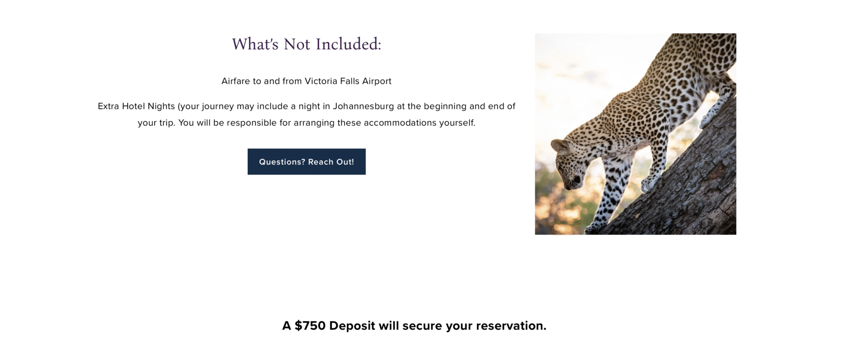Select the $750 Deposit reservation heading
The height and width of the screenshot is (358, 868).
pyautogui.click(x=414, y=326)
